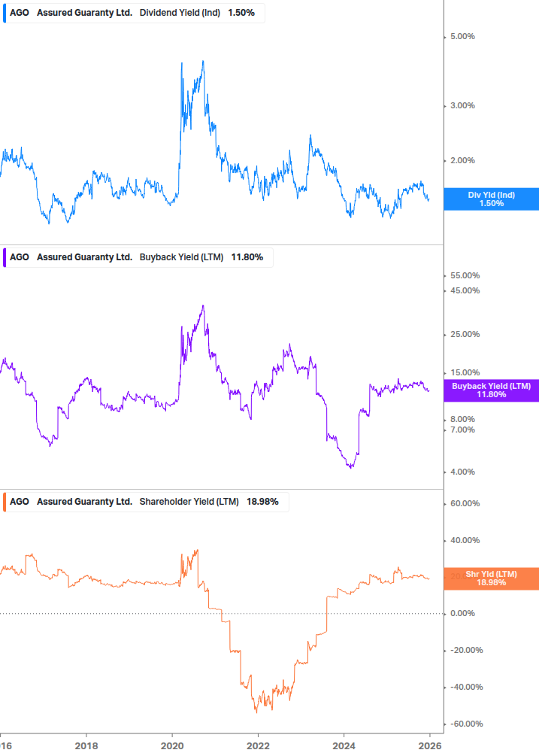Click the blue Div Yld (Ind) 1.50% value tag
This screenshot has height=756, width=539.
492,199
